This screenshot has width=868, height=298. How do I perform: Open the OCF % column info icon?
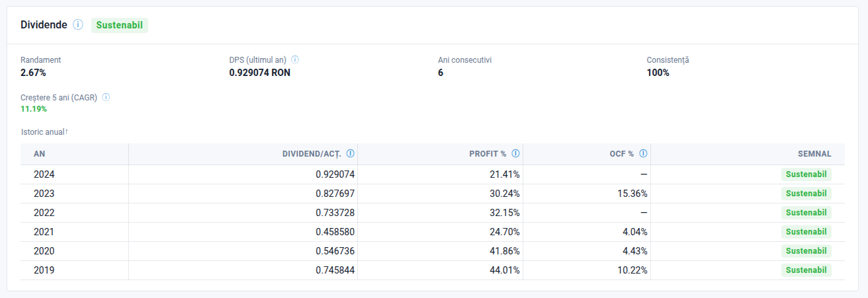(643, 153)
